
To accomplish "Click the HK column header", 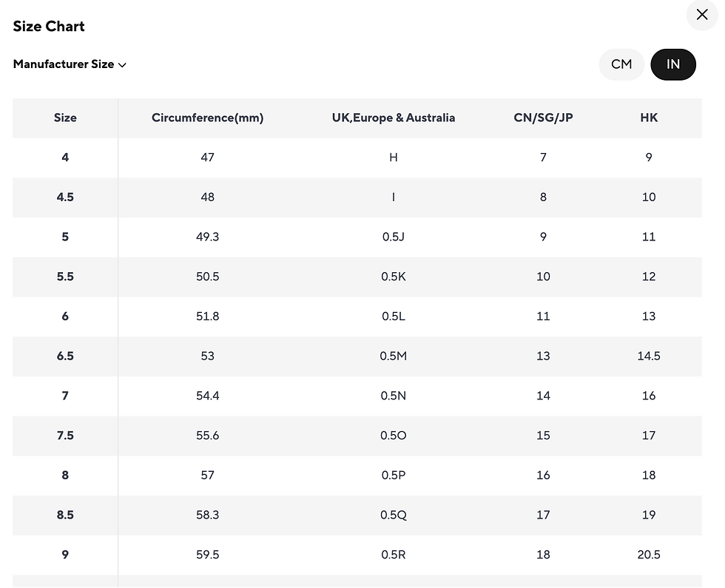I will click(649, 118).
